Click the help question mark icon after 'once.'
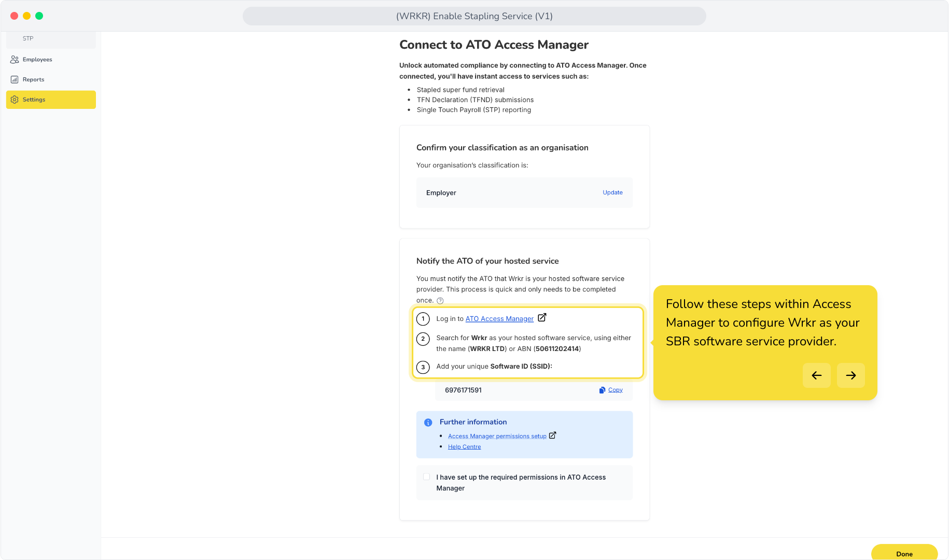This screenshot has width=949, height=560. [x=440, y=301]
